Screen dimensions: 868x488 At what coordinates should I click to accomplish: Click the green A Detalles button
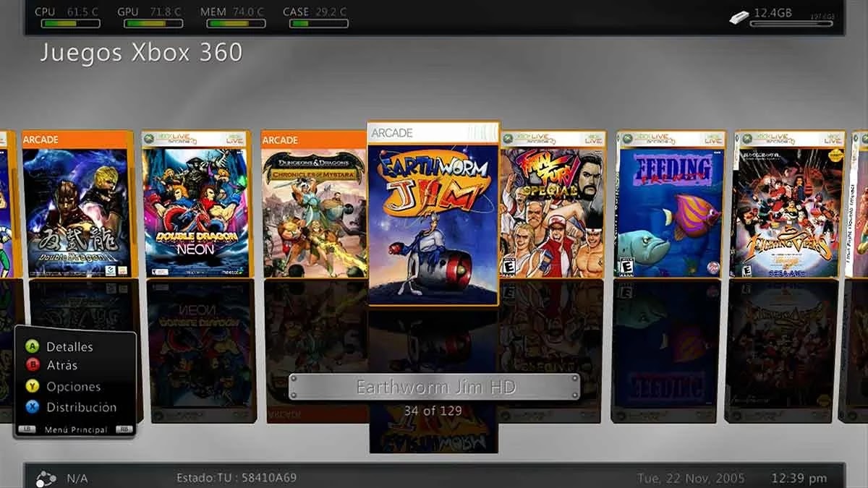pyautogui.click(x=32, y=346)
